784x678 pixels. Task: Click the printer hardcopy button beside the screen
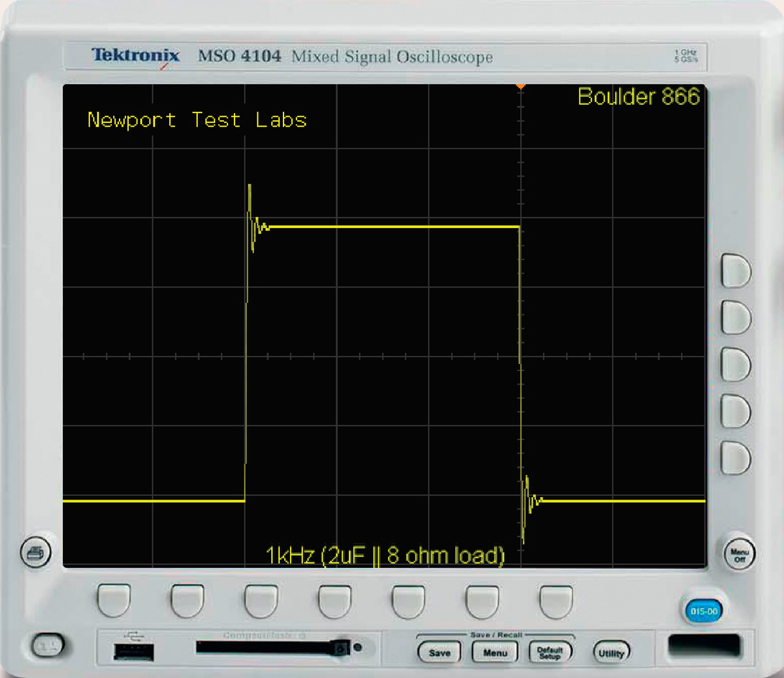(x=36, y=553)
